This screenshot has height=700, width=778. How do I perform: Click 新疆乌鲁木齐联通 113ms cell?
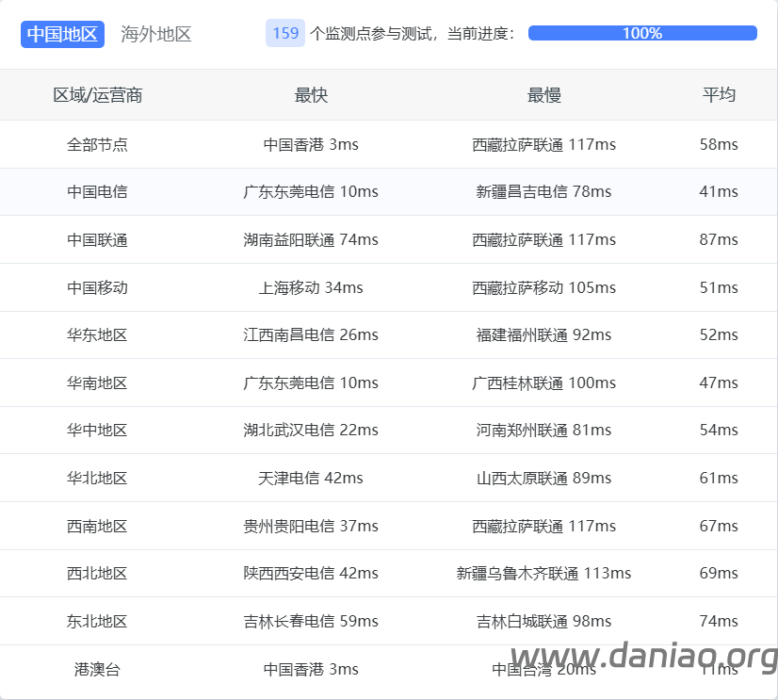pyautogui.click(x=543, y=574)
